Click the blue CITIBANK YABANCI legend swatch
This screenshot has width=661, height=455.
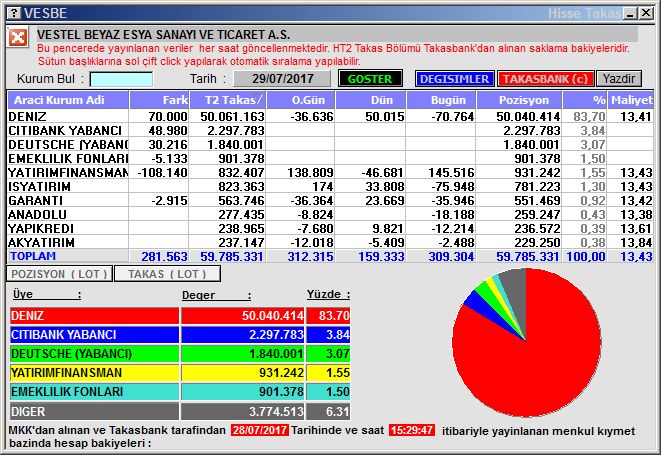[94, 334]
